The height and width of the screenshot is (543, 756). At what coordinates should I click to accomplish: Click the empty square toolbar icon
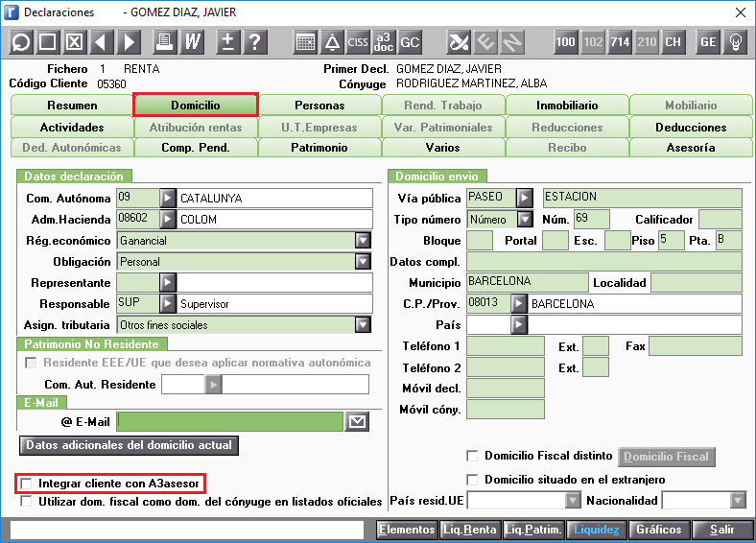click(47, 42)
